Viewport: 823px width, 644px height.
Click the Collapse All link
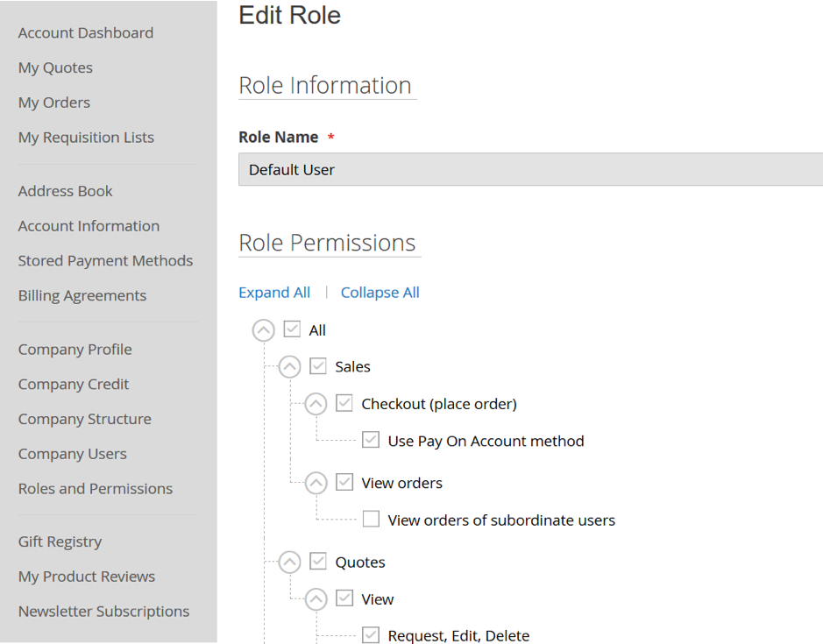(380, 293)
